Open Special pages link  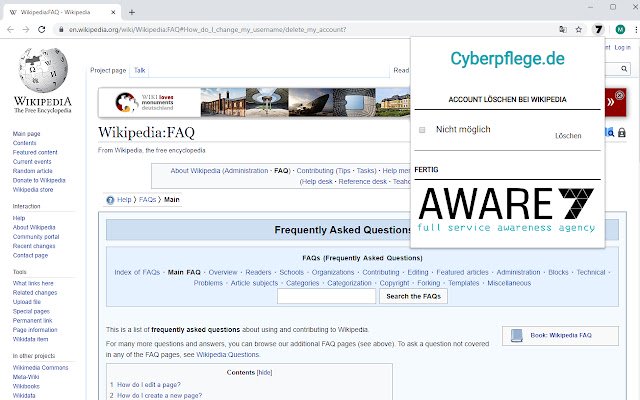pyautogui.click(x=31, y=311)
